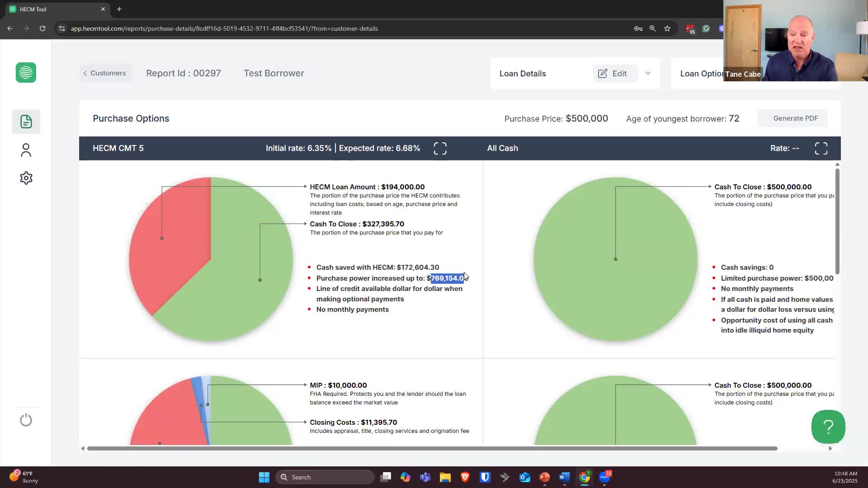
Task: Open Outlook from taskbar
Action: coord(524,477)
